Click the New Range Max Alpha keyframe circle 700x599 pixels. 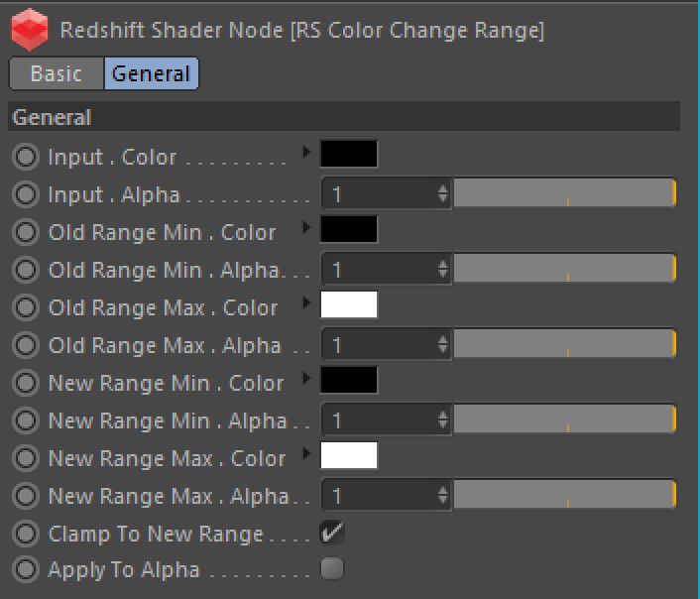click(26, 496)
